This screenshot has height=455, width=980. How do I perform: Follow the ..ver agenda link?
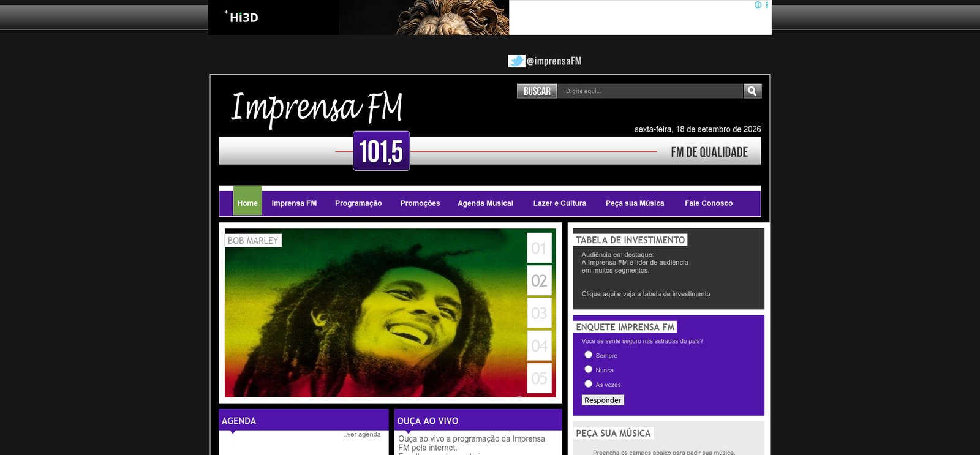coord(362,434)
